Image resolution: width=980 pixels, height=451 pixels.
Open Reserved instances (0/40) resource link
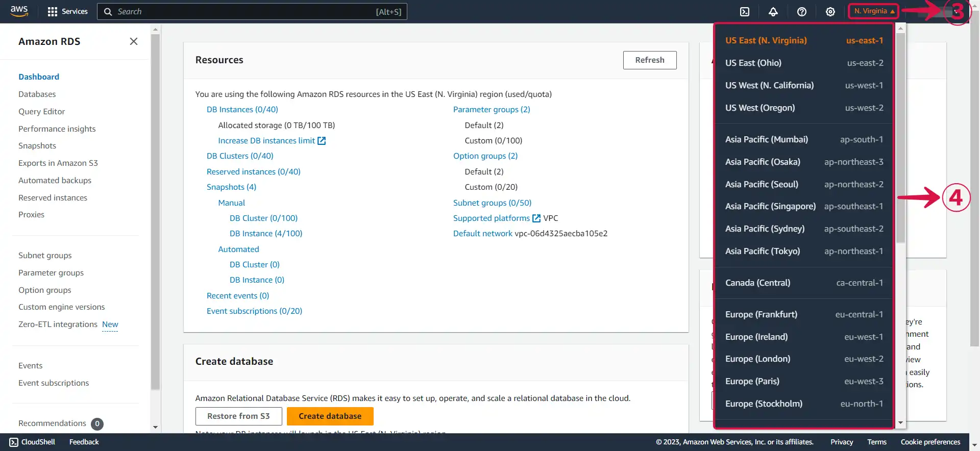(254, 172)
